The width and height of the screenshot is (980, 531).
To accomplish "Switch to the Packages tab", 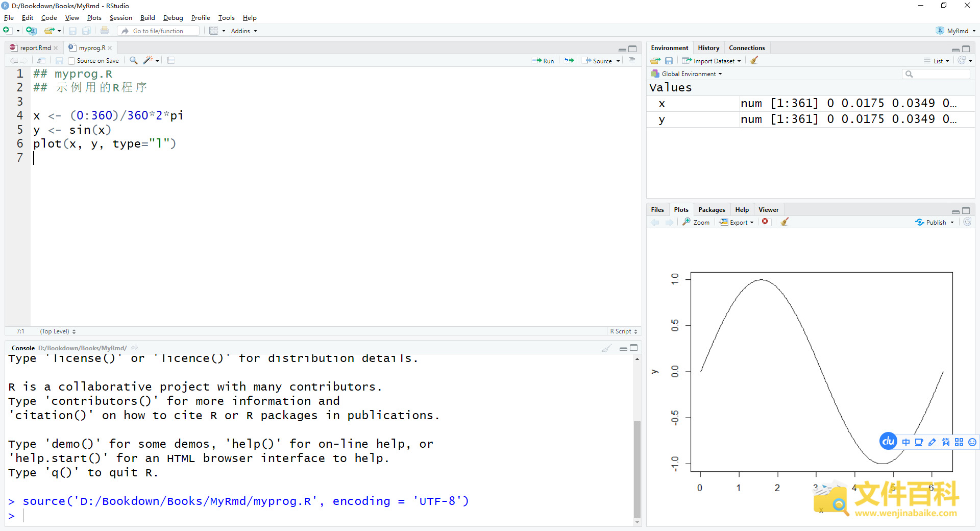I will coord(712,210).
